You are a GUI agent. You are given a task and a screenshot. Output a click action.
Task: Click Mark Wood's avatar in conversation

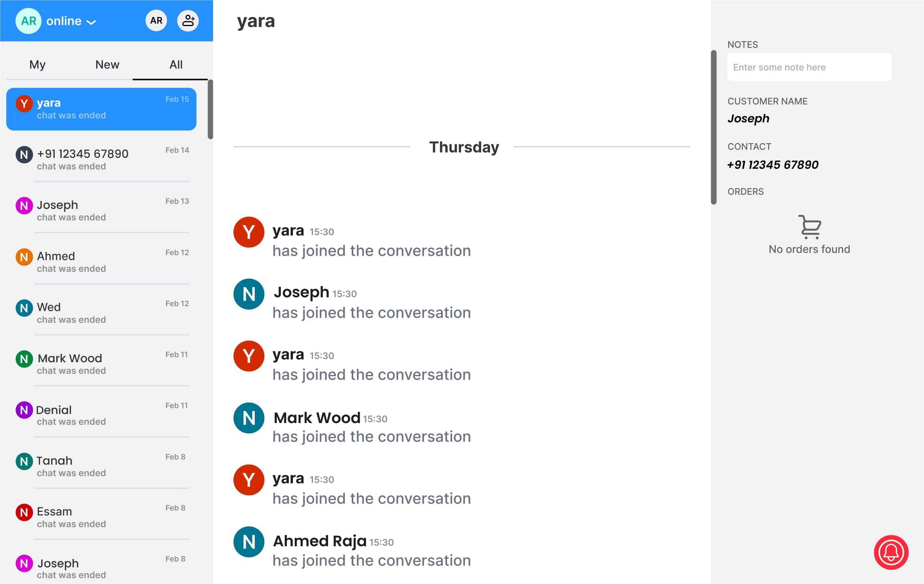[249, 418]
